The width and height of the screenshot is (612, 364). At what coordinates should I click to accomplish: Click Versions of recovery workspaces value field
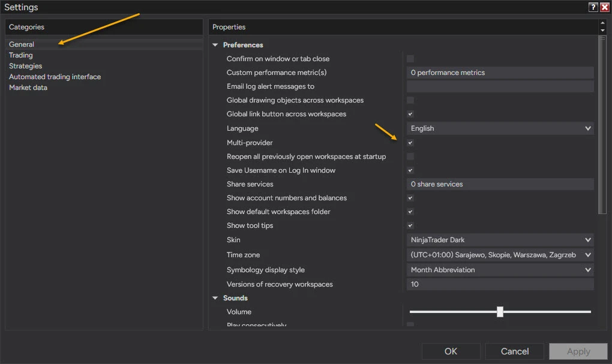(500, 284)
